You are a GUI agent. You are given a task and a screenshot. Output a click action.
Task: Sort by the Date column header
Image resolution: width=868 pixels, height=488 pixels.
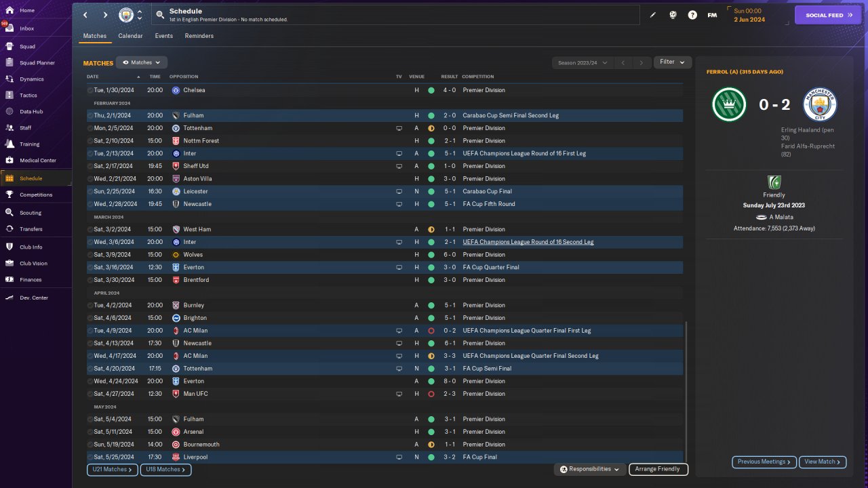[93, 77]
